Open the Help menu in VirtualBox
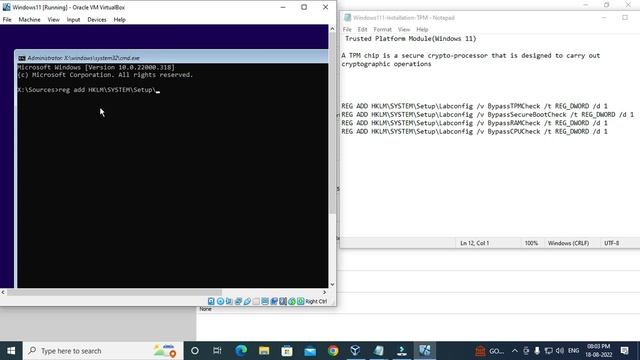640x360 pixels. point(120,20)
